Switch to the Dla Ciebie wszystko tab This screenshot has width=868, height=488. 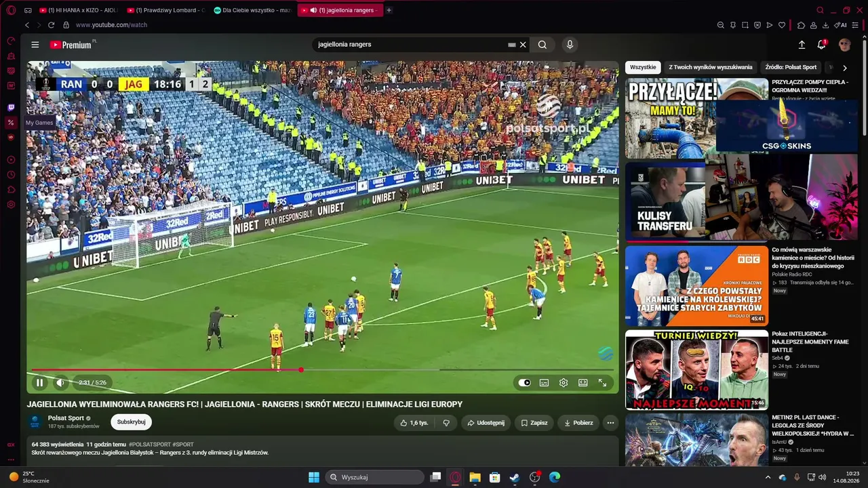253,10
